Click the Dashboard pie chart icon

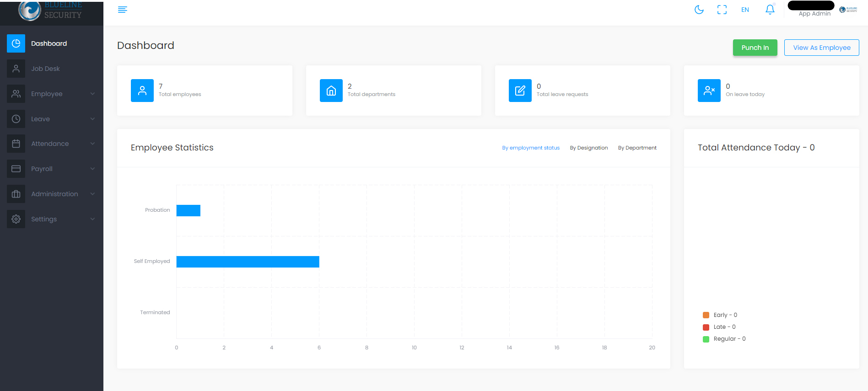tap(16, 43)
